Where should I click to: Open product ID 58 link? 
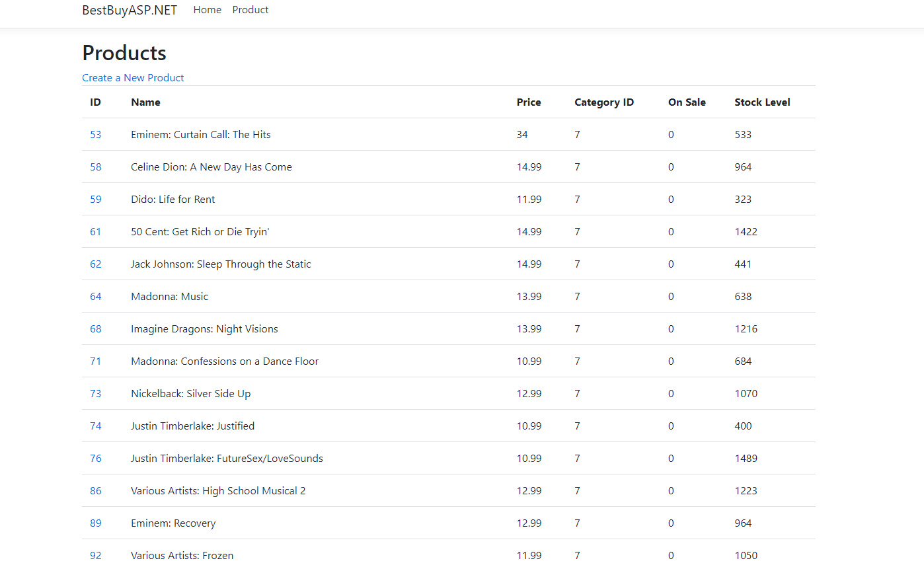pyautogui.click(x=96, y=167)
